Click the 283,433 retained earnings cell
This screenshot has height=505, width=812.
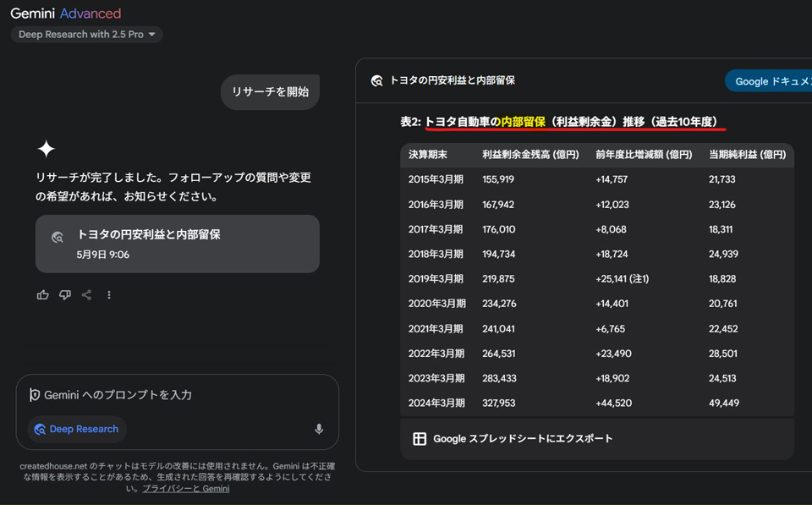click(499, 379)
